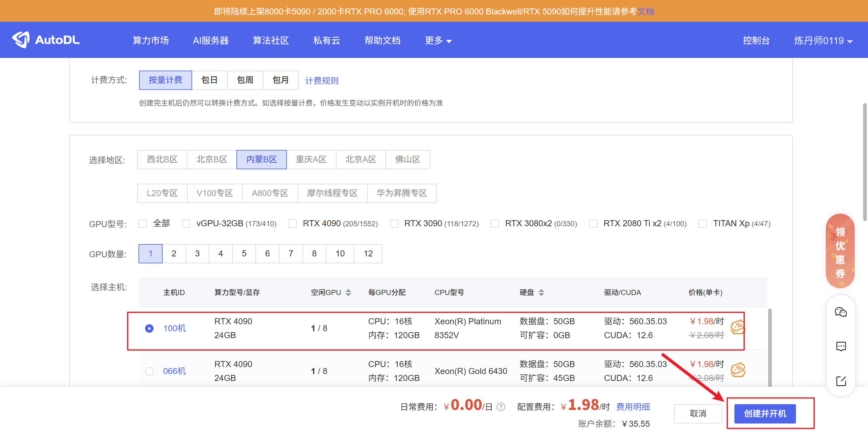This screenshot has width=868, height=441.
Task: Click the 价格(单卡) column header
Action: [x=705, y=292]
